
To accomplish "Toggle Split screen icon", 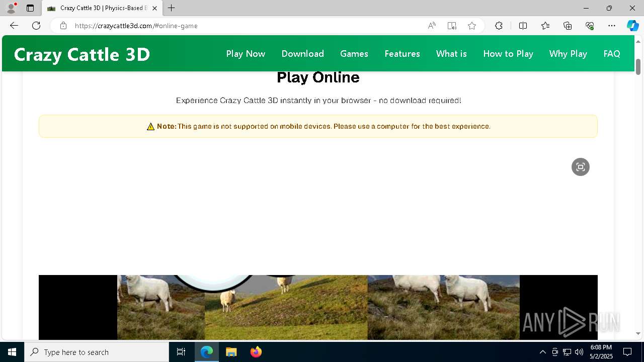I will 523,26.
